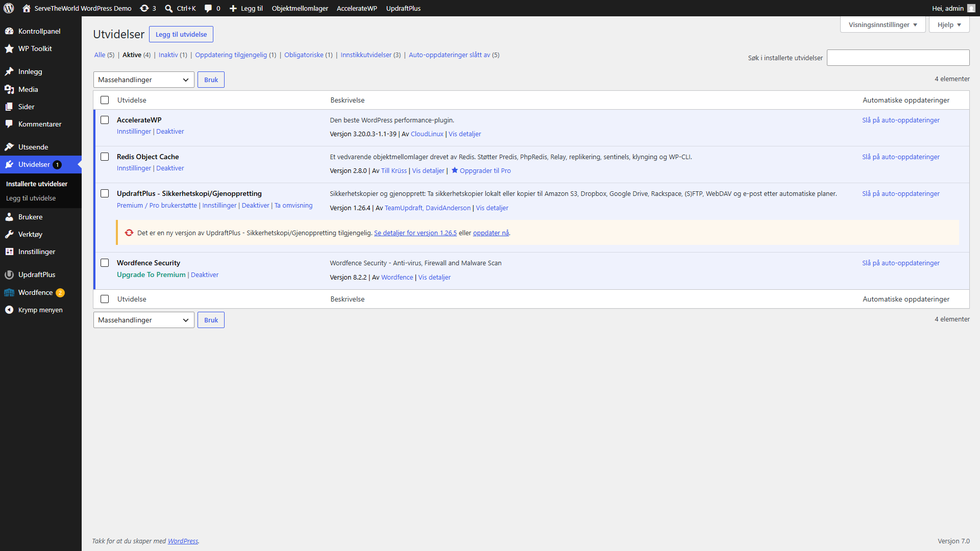980x551 pixels.
Task: Click the Utvidelser update count badge
Action: click(x=57, y=164)
